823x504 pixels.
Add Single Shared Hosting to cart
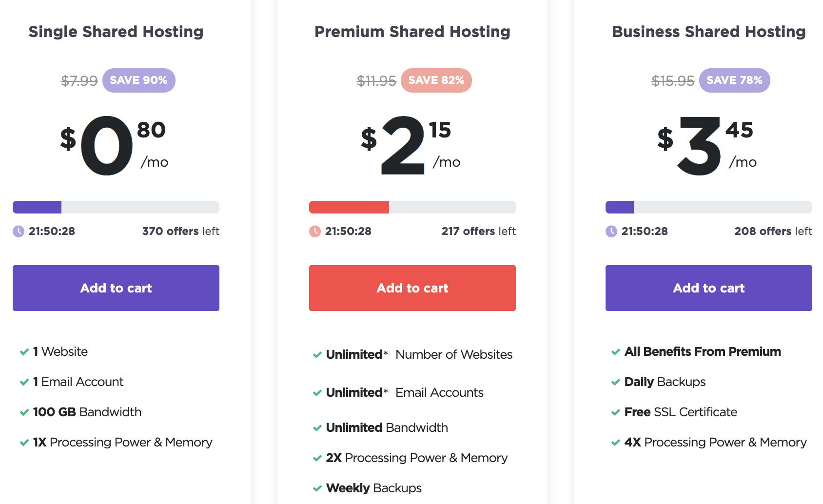(116, 288)
